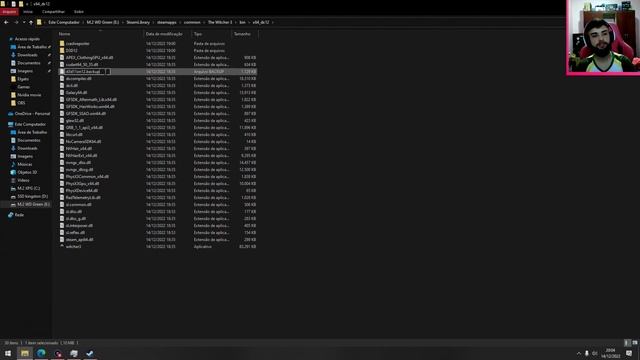Open the OBS folder in sidebar
640x360 pixels.
(21, 103)
